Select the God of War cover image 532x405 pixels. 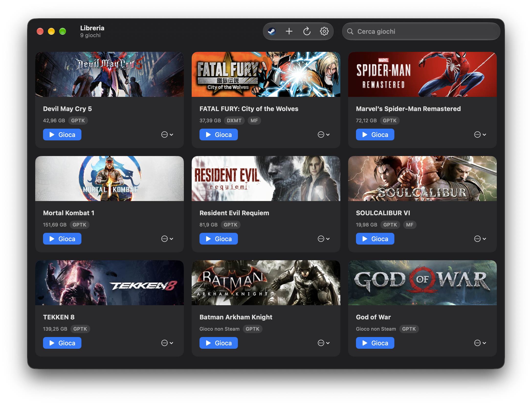(x=422, y=283)
